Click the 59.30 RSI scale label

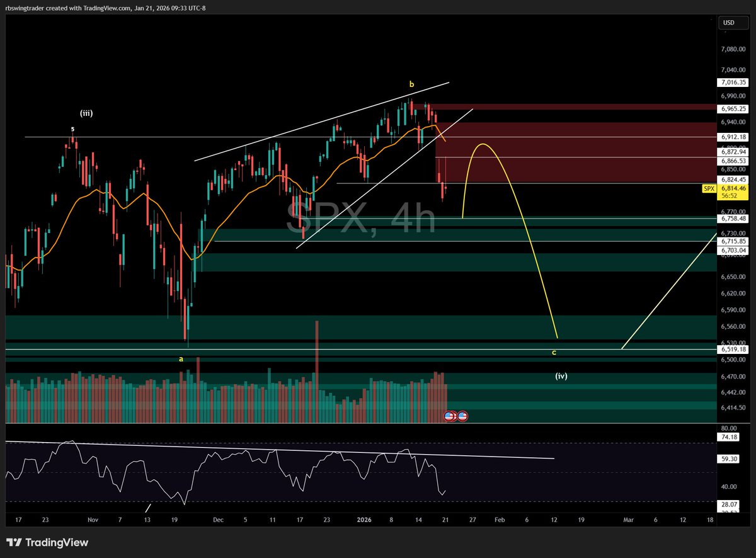click(x=730, y=459)
